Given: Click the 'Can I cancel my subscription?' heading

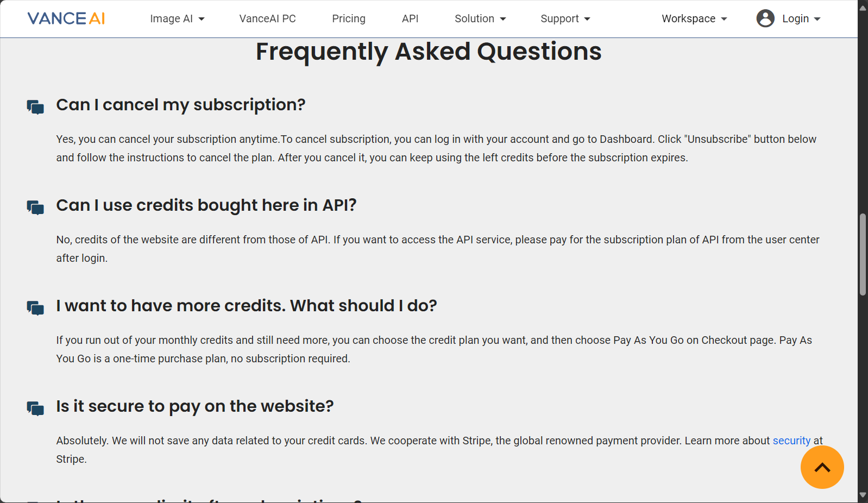Looking at the screenshot, I should click(x=181, y=105).
